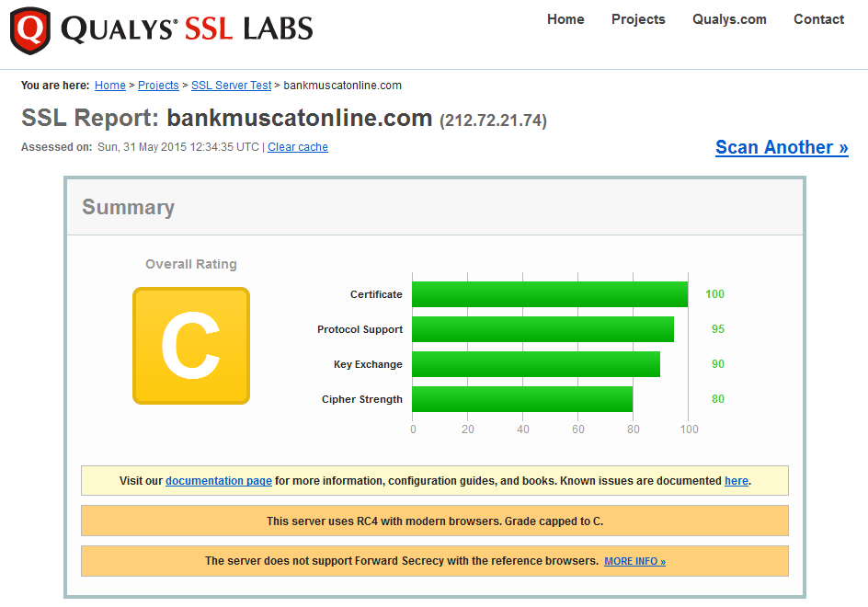Click the Clear cache link
This screenshot has height=607, width=868.
click(298, 147)
